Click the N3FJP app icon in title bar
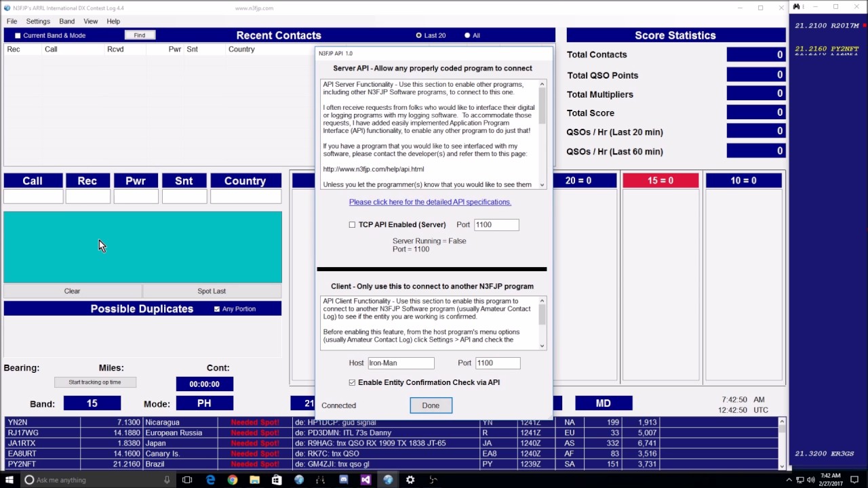This screenshot has height=488, width=868. coord(7,8)
